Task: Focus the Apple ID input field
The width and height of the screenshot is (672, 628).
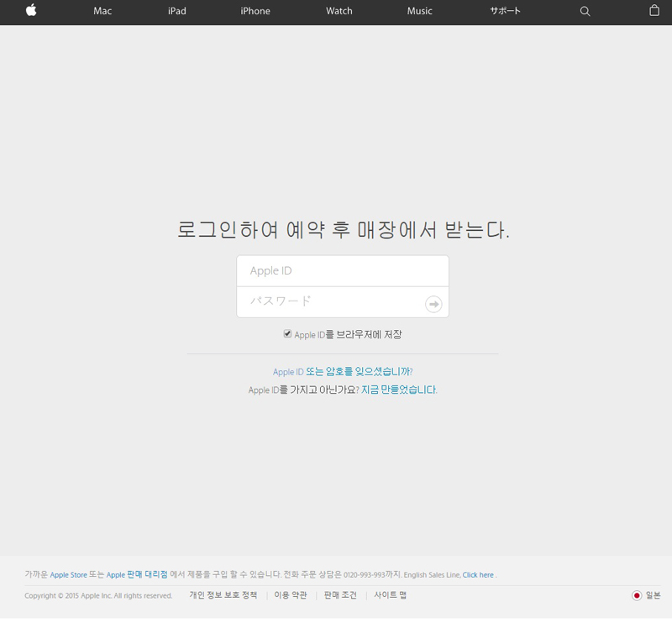Action: click(x=343, y=270)
